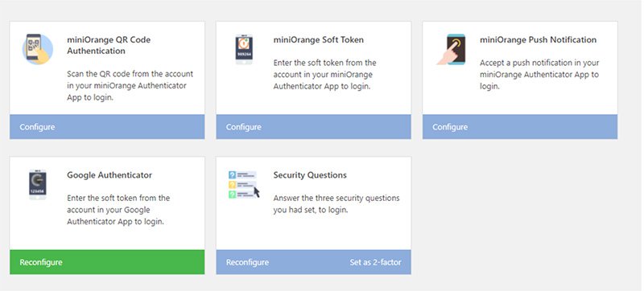Reconfigure Google Authenticator in green bar
Image resolution: width=644 pixels, height=291 pixels.
tap(41, 262)
